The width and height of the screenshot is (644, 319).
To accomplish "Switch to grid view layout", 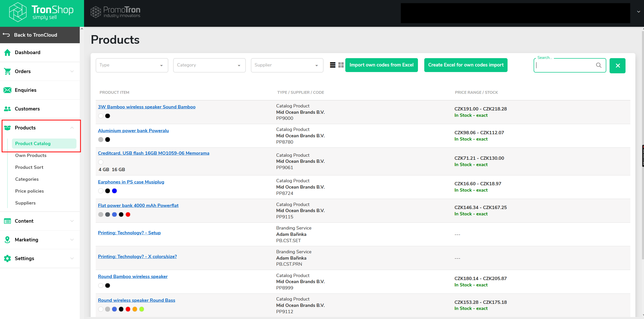I will point(341,65).
